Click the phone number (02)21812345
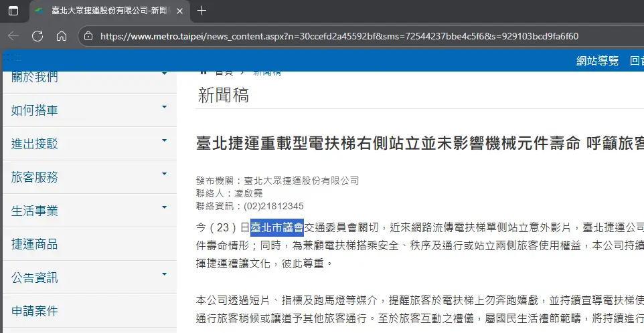Viewport: 644px width, 333px height. coord(274,206)
